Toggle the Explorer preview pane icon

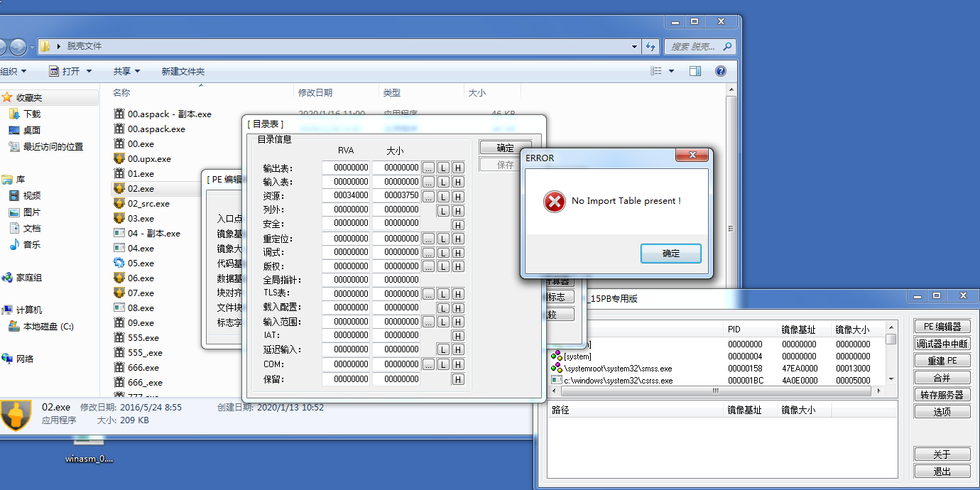(x=695, y=71)
